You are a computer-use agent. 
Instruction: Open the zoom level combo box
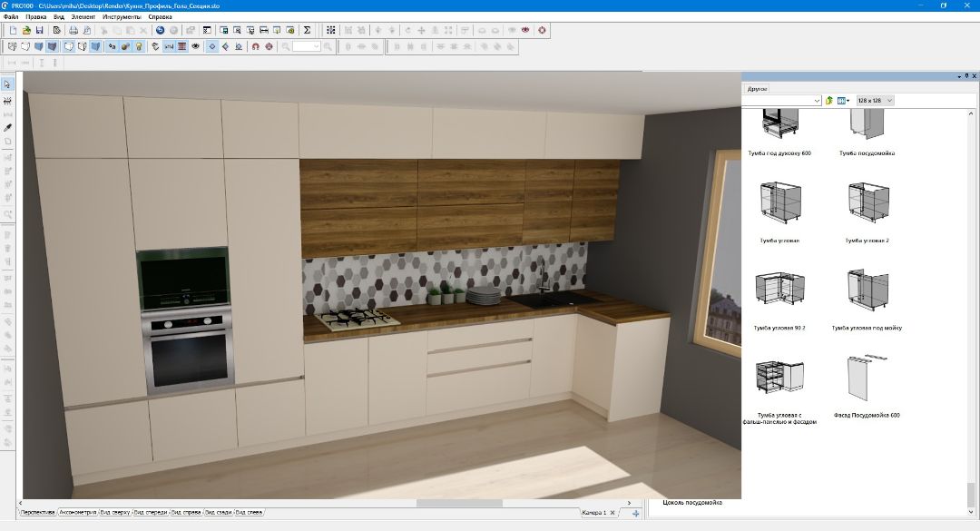point(306,46)
